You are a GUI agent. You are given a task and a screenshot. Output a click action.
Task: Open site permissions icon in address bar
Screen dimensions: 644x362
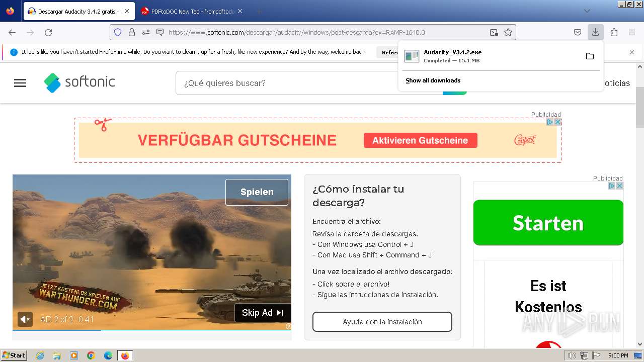[x=146, y=32]
